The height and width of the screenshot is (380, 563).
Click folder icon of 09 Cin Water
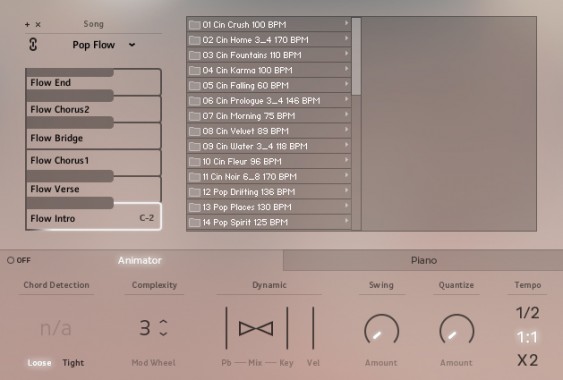tap(195, 147)
